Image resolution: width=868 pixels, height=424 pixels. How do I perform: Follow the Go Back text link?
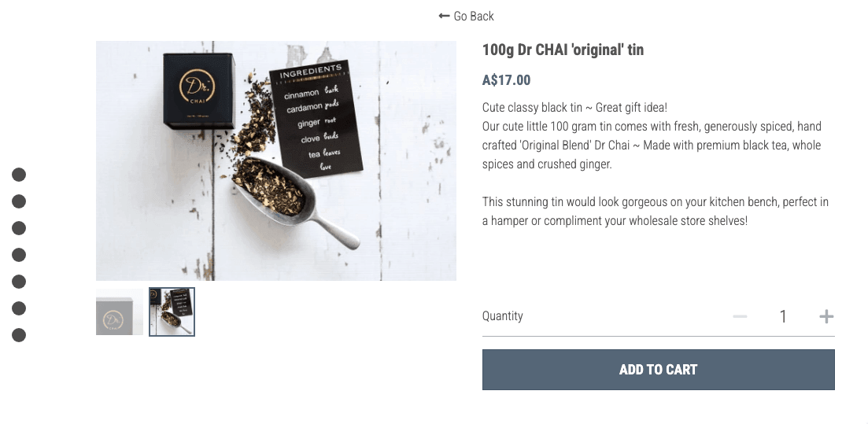click(473, 16)
